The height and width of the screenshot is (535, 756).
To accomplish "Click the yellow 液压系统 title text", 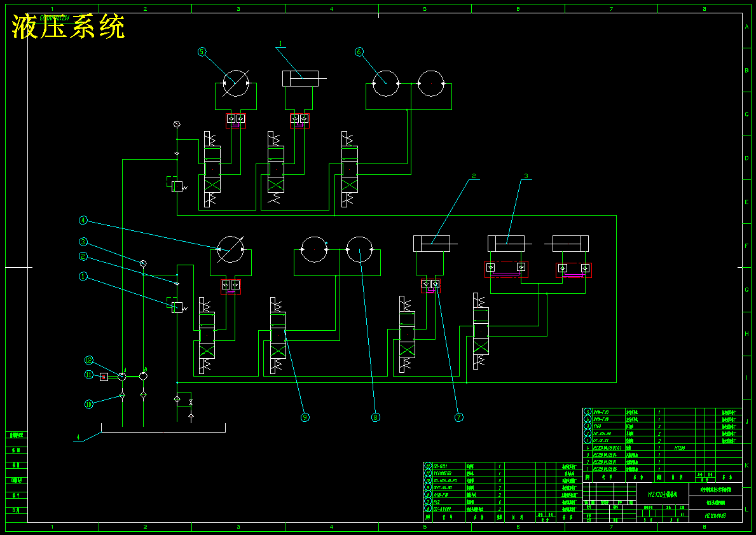I will 68,27.
